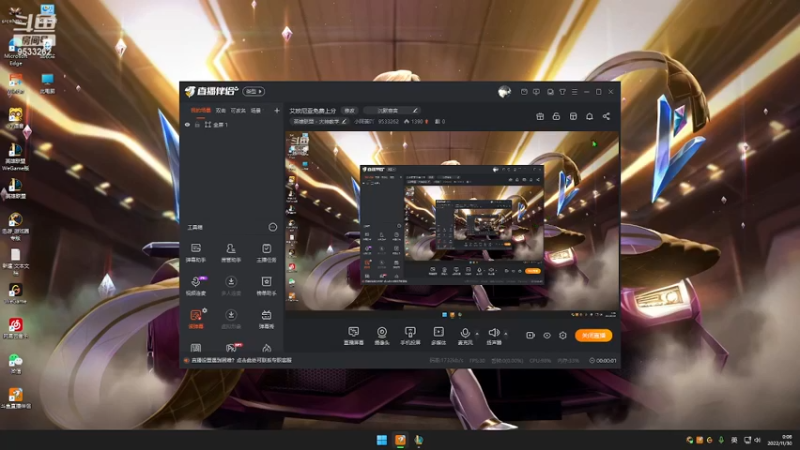Select the red NetEase music desktop icon

pos(15,328)
